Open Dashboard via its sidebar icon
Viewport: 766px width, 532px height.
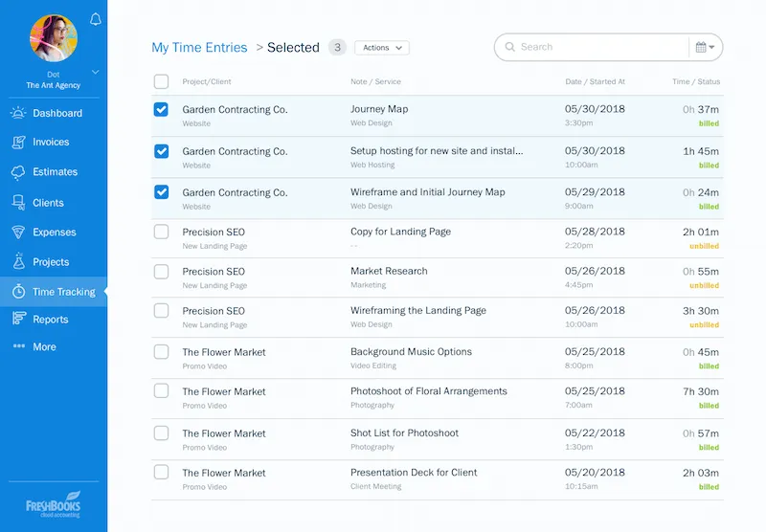(18, 113)
